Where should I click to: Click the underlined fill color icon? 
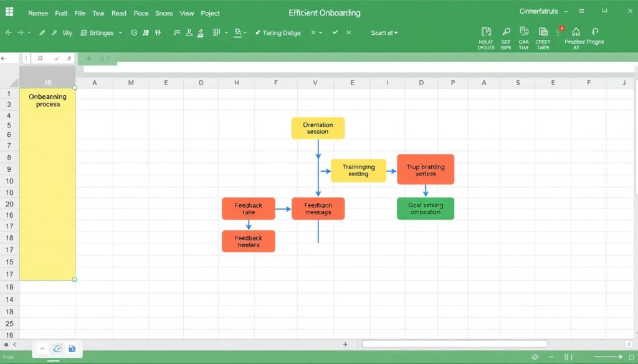click(x=237, y=33)
